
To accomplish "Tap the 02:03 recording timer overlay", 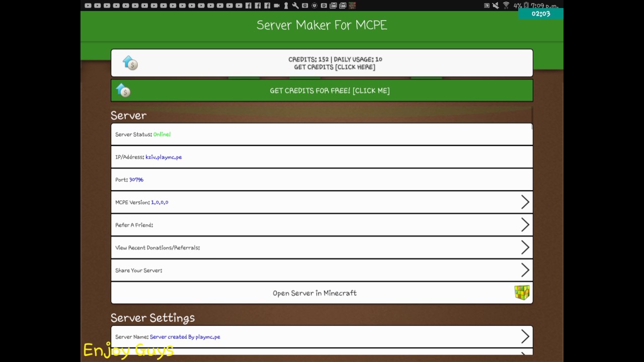I will [x=541, y=14].
